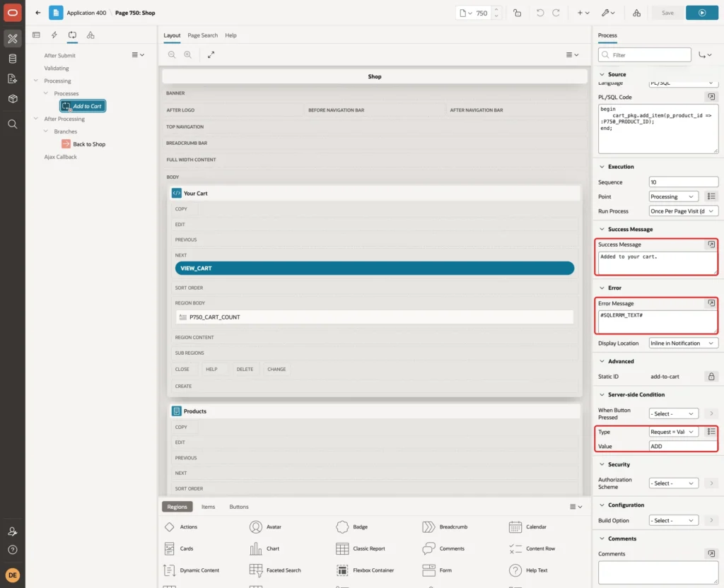Viewport: 724px width, 588px height.
Task: Expand layout to full screen
Action: click(211, 54)
